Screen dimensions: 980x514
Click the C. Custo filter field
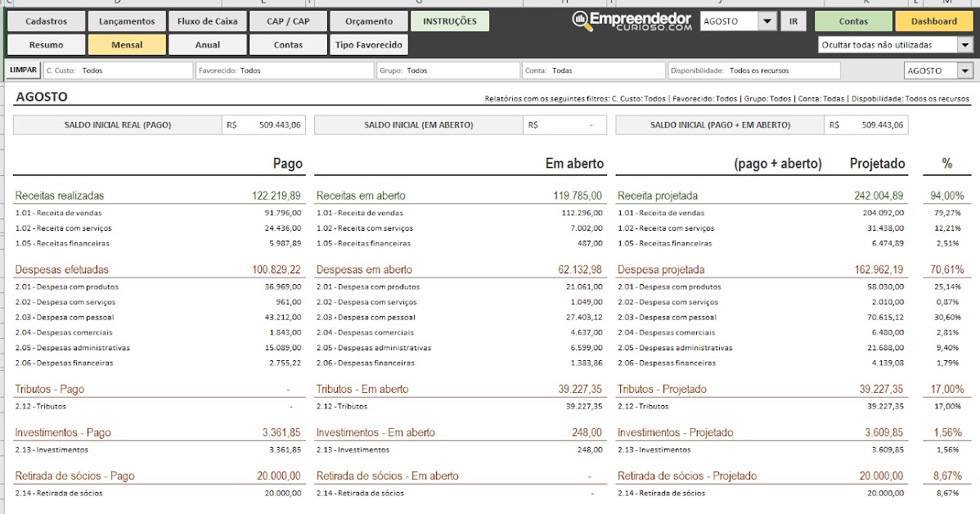(x=118, y=71)
